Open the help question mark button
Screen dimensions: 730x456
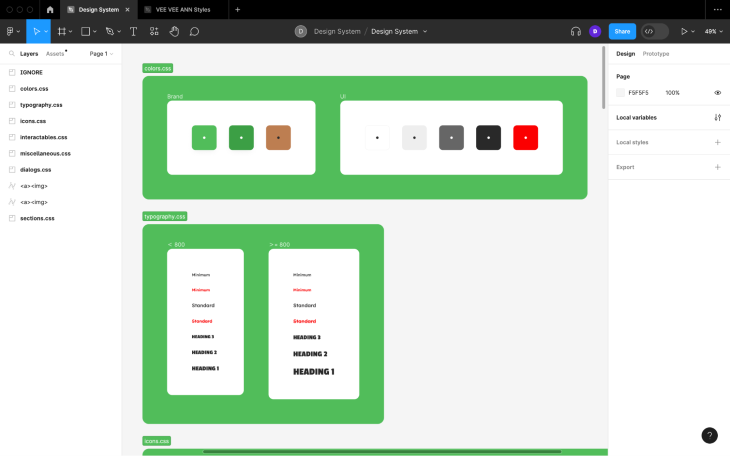710,436
